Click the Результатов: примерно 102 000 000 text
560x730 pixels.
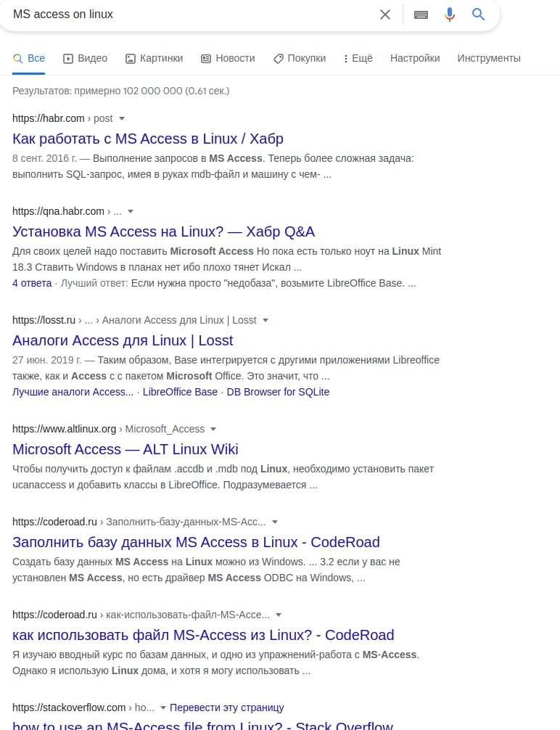point(121,91)
